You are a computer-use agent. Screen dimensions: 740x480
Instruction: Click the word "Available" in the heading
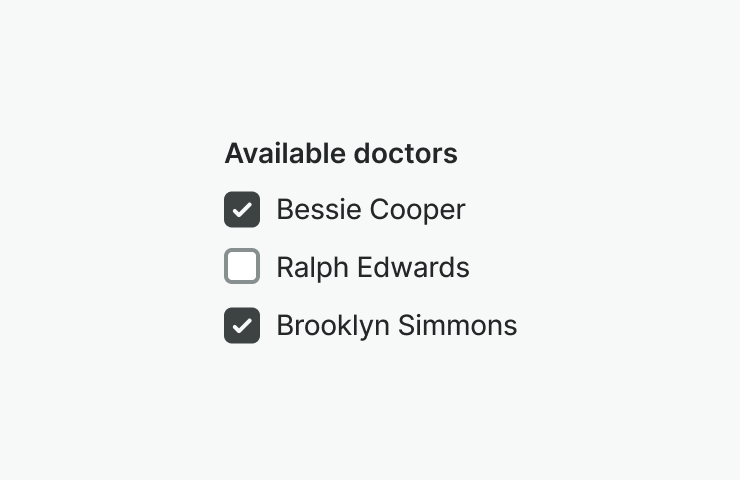285,153
